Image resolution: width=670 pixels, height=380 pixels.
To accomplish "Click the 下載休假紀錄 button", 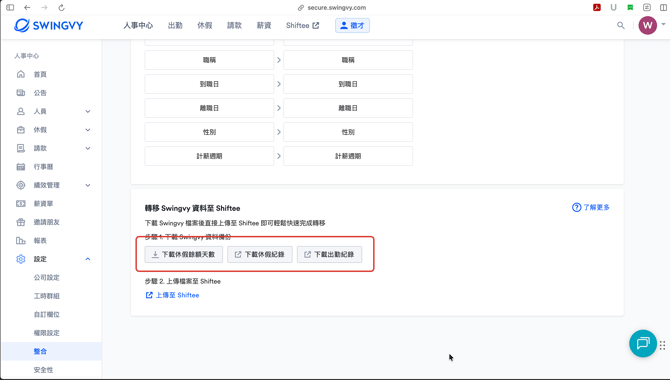I will (260, 254).
